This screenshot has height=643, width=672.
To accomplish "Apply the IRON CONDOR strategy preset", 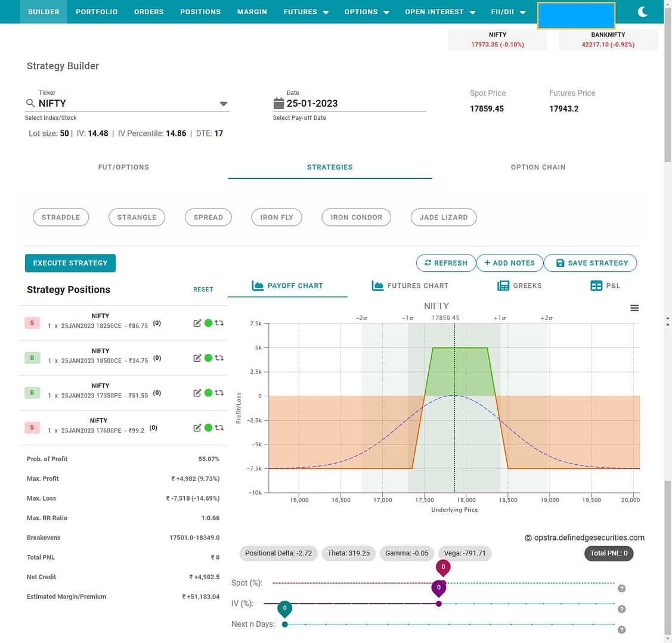I will tap(356, 217).
